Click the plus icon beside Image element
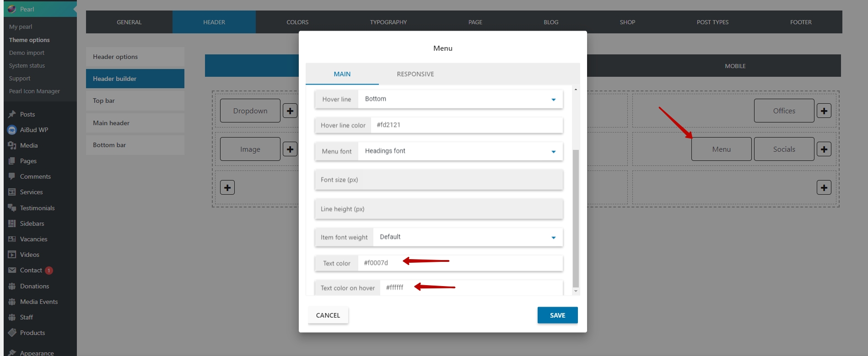The image size is (868, 356). [290, 149]
